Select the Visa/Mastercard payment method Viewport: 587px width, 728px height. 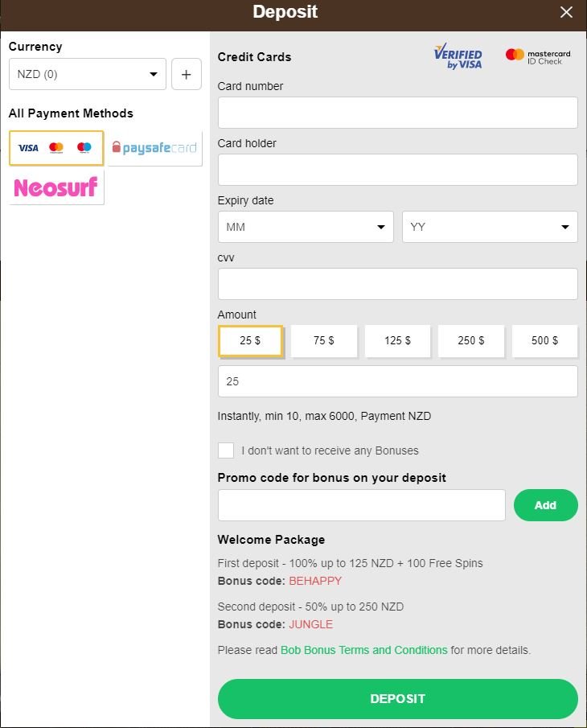[x=56, y=148]
